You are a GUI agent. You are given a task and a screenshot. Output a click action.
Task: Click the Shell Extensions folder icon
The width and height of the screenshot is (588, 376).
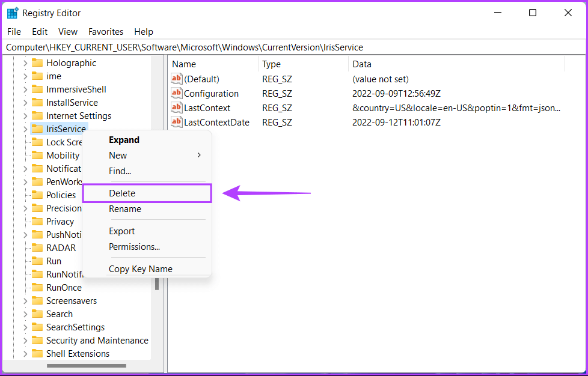click(x=37, y=354)
